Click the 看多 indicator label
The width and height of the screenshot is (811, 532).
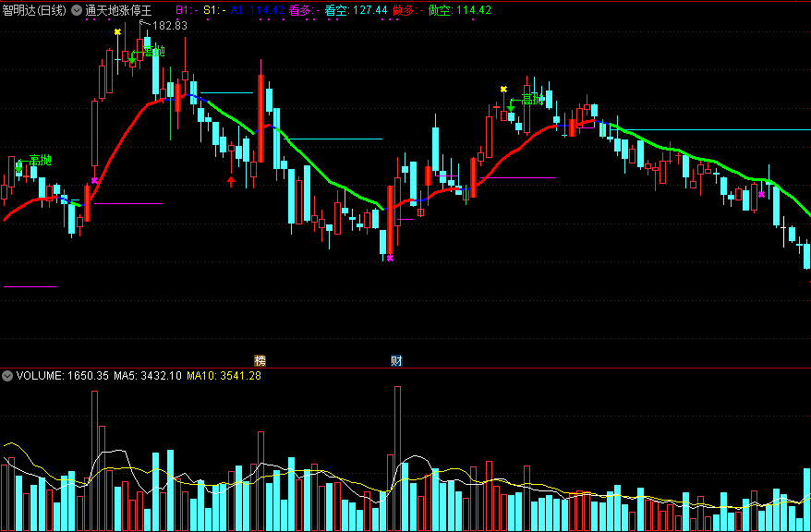tap(304, 10)
